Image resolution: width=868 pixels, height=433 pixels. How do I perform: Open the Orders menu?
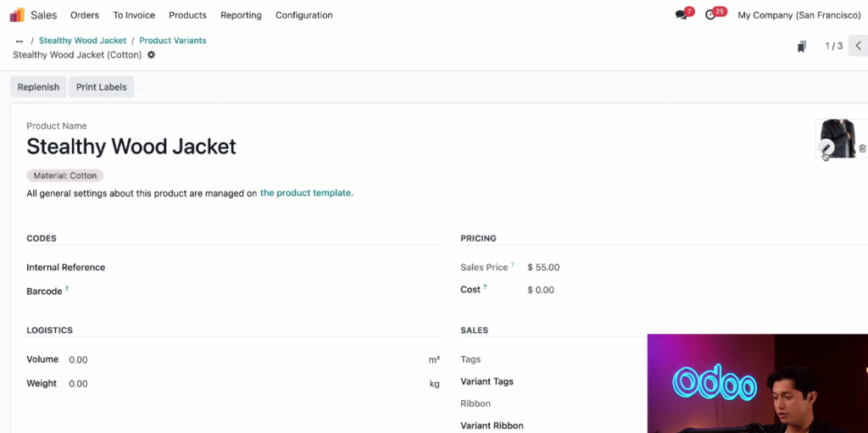85,15
